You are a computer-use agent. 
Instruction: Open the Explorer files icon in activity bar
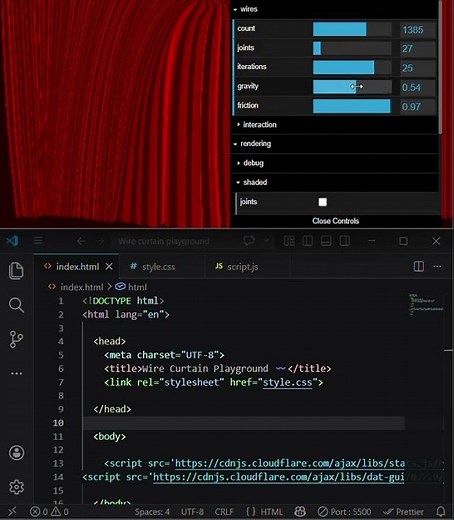pyautogui.click(x=16, y=270)
